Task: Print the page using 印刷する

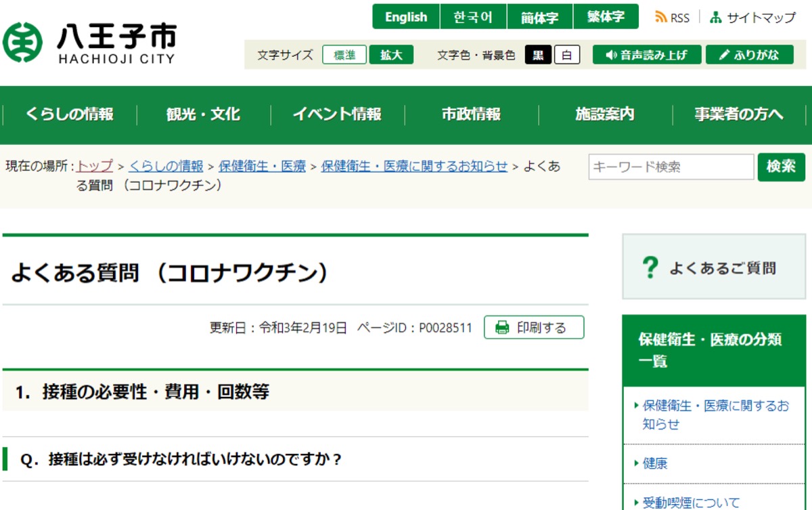Action: click(533, 328)
